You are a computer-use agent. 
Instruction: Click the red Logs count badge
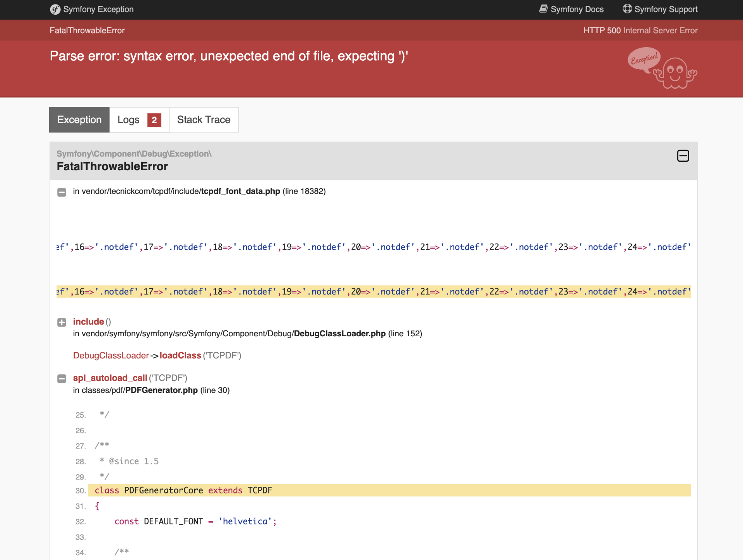(154, 120)
